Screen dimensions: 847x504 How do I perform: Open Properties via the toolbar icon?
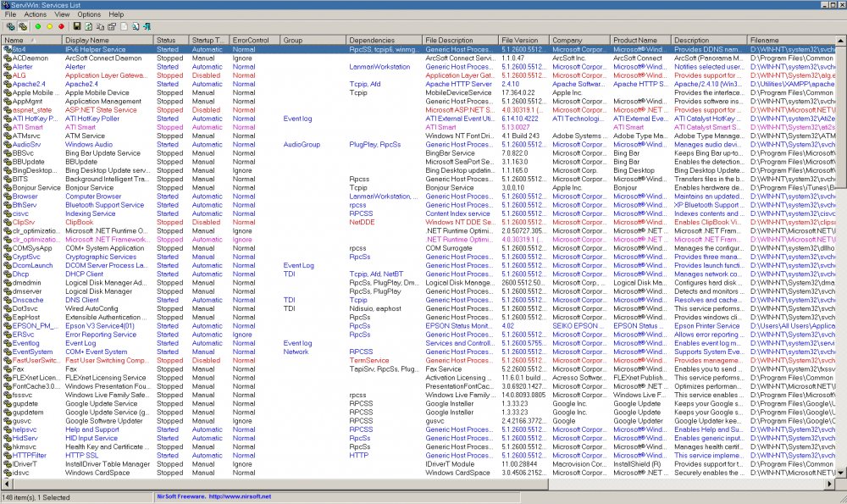tap(112, 26)
